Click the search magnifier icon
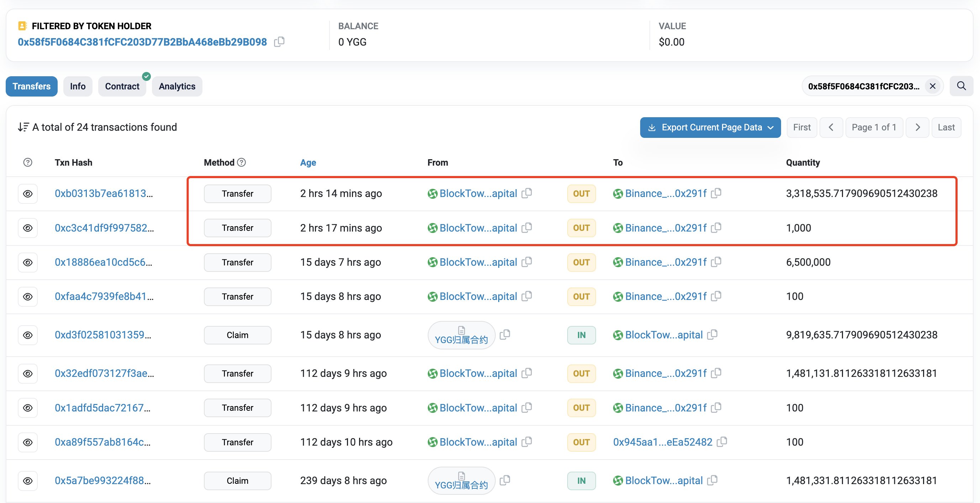Image resolution: width=980 pixels, height=503 pixels. point(961,86)
